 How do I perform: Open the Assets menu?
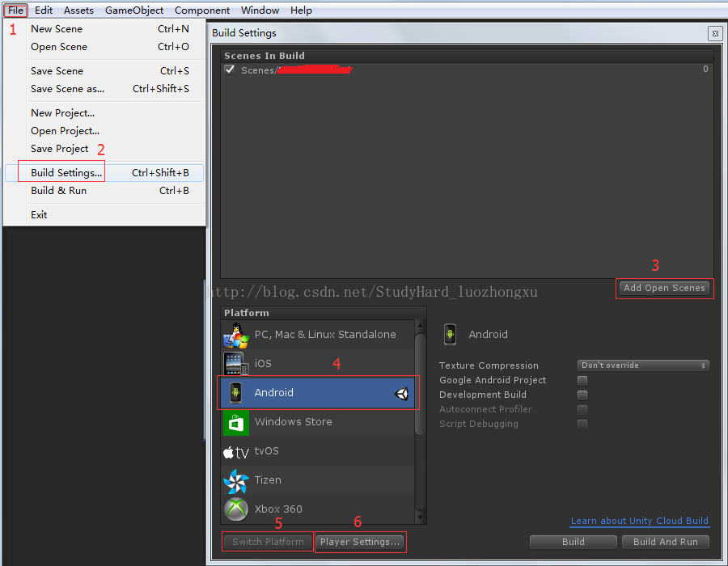(78, 11)
